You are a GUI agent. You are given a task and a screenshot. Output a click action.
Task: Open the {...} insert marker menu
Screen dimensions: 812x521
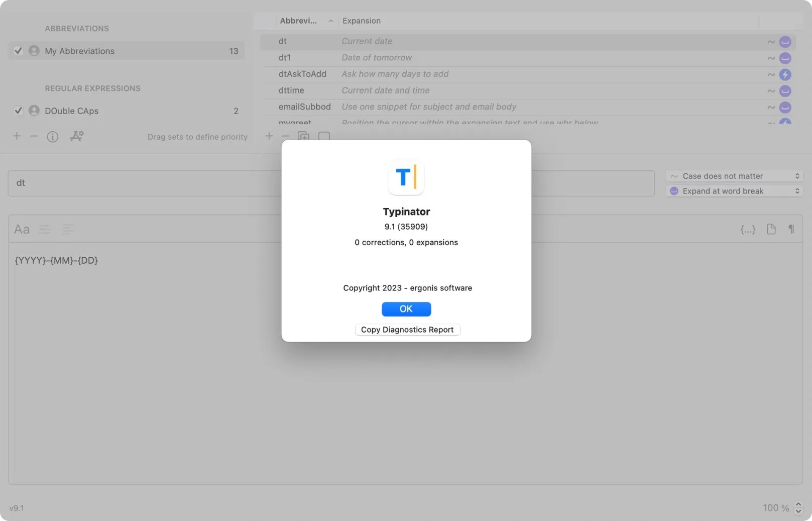click(x=748, y=230)
